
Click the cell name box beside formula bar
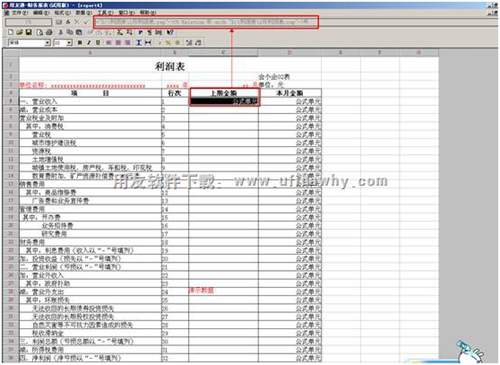click(29, 22)
